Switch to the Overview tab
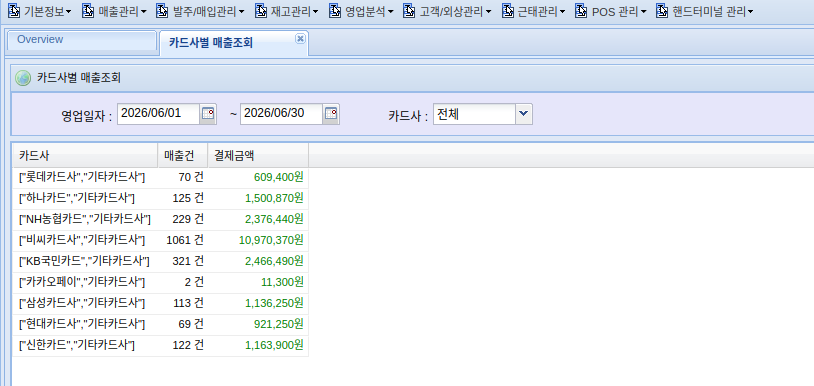Viewport: 814px width, 386px height. (x=82, y=40)
